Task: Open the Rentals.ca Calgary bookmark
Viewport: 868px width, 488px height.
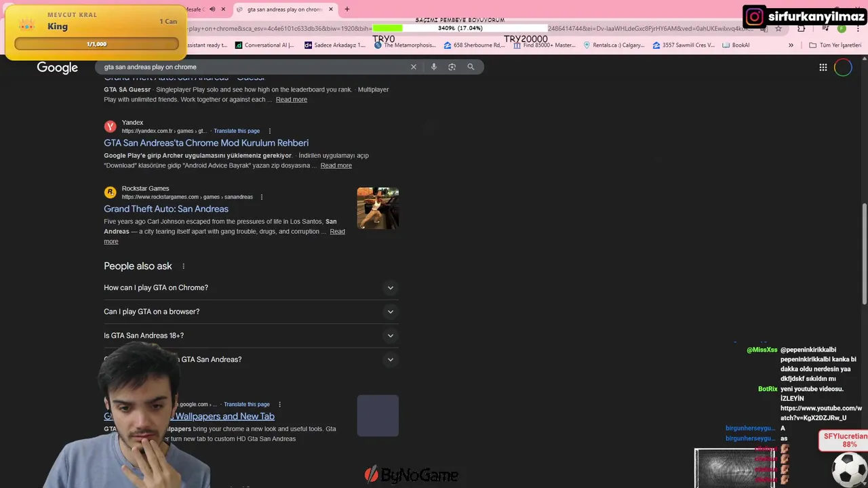Action: pos(614,45)
